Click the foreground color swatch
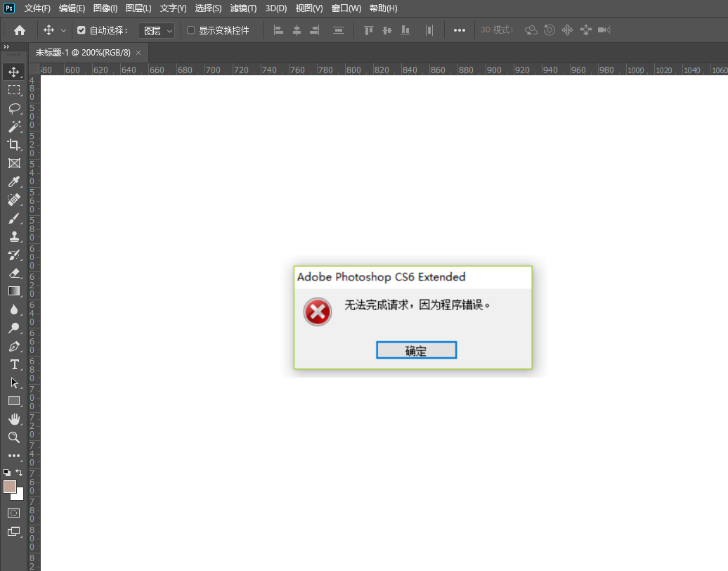728x571 pixels. point(10,487)
